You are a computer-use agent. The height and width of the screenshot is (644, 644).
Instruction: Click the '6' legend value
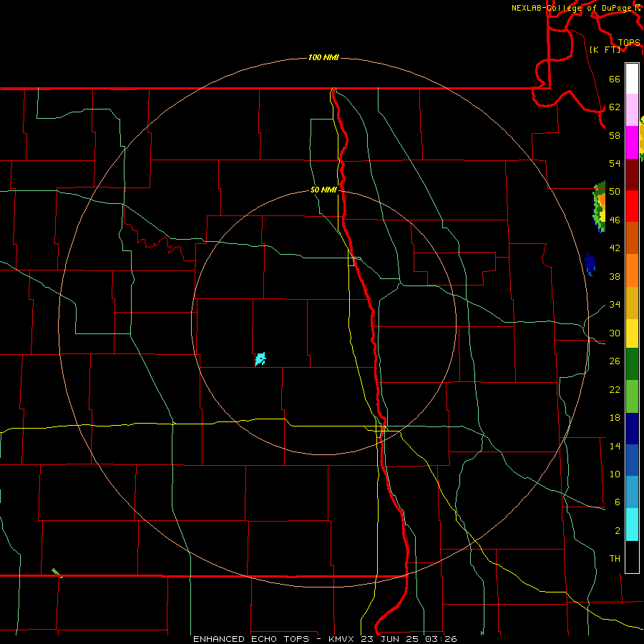pyautogui.click(x=618, y=502)
